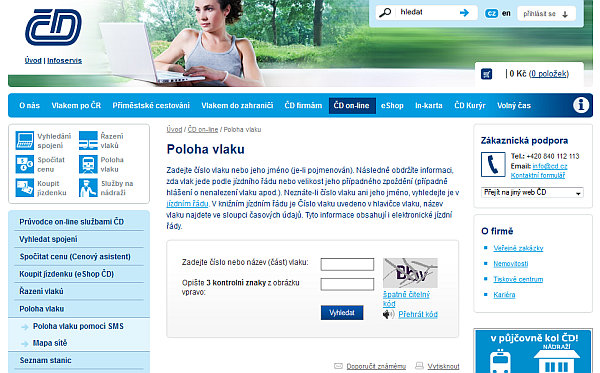Click the ČD logo
Image resolution: width=600 pixels, height=373 pixels.
coord(54,27)
